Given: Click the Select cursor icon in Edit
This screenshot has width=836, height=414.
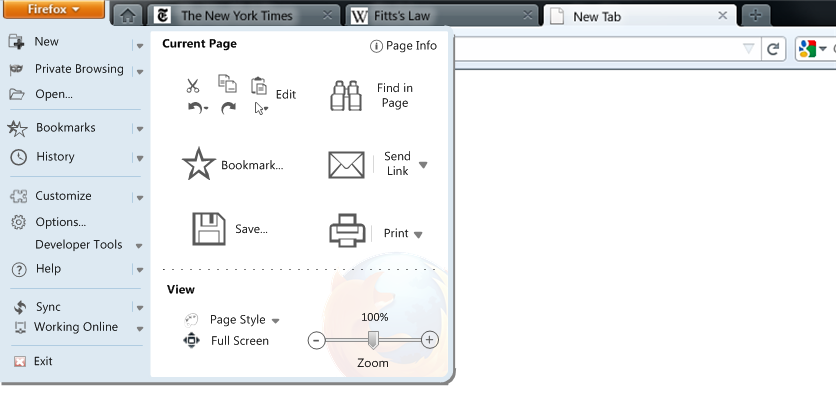Looking at the screenshot, I should 260,109.
